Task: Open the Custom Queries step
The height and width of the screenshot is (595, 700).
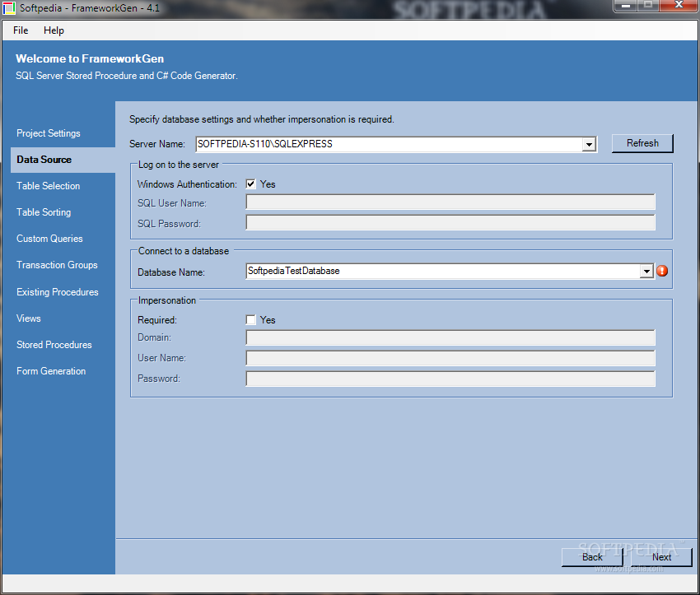Action: point(49,239)
